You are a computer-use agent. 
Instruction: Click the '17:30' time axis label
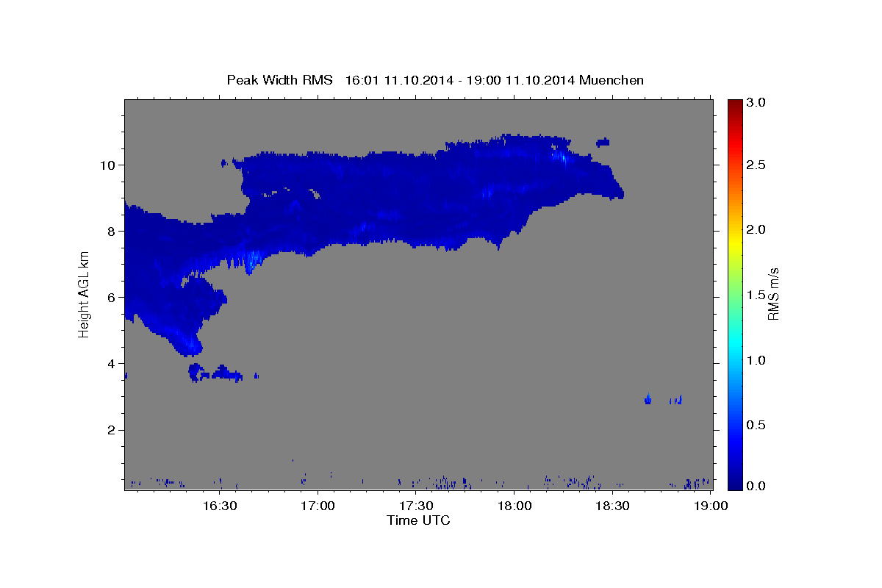click(415, 506)
